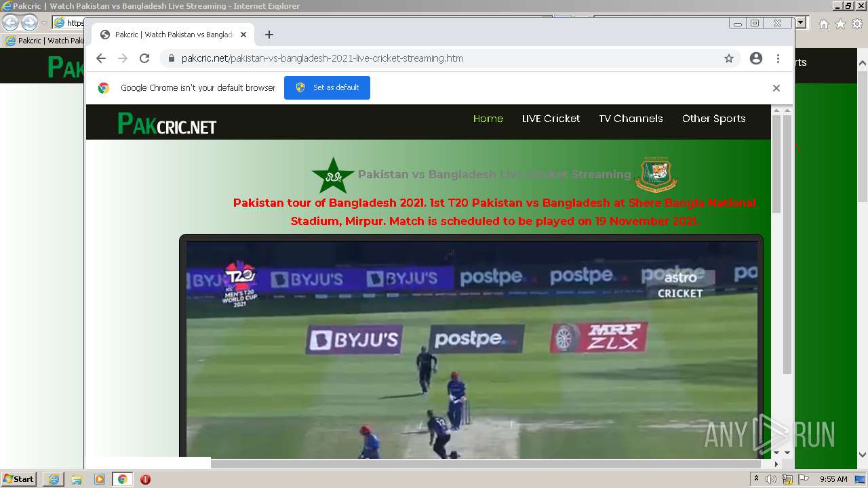Screen dimensions: 868x488
Task: Open the LIVE Cricket menu item
Action: pyautogui.click(x=551, y=119)
